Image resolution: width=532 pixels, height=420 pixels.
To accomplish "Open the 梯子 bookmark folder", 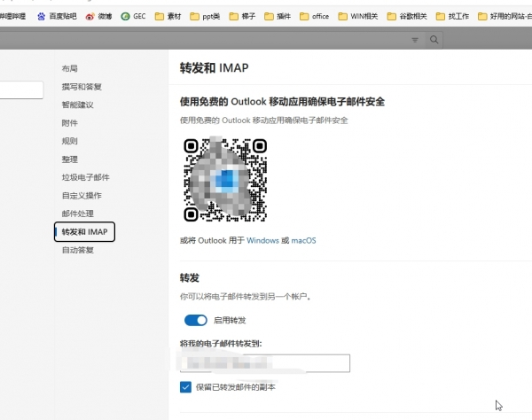I will [242, 16].
